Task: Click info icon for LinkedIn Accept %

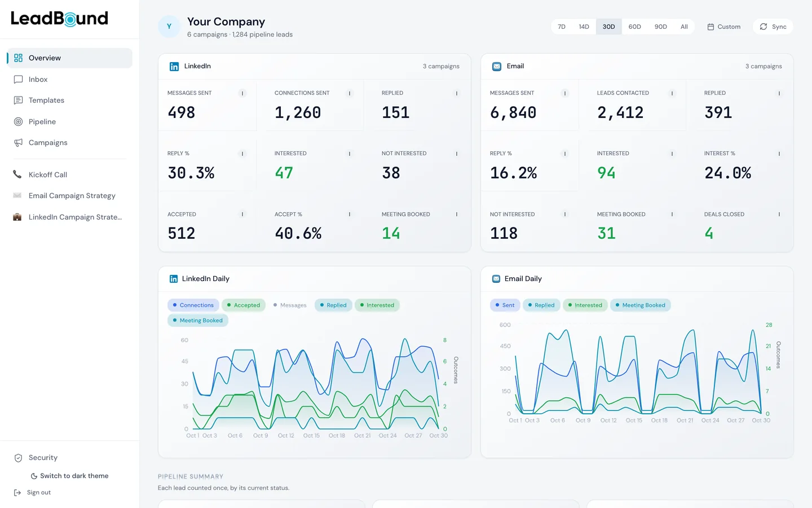Action: tap(350, 214)
